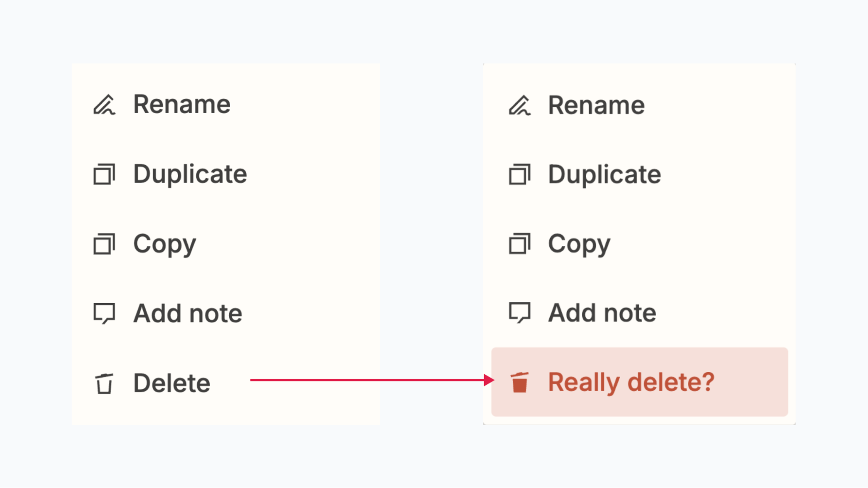Choose Add note in the left menu
The width and height of the screenshot is (868, 488).
pyautogui.click(x=188, y=313)
